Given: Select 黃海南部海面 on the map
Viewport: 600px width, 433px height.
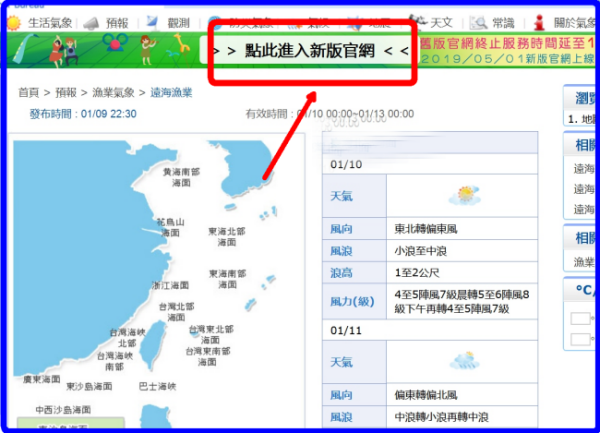Looking at the screenshot, I should point(181,177).
